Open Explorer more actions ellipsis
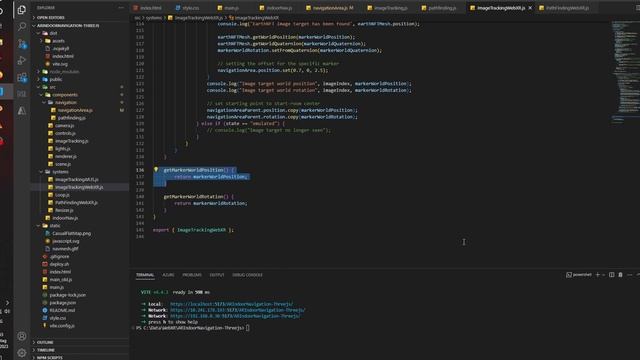Image resolution: width=640 pixels, height=360 pixels. pos(121,7)
